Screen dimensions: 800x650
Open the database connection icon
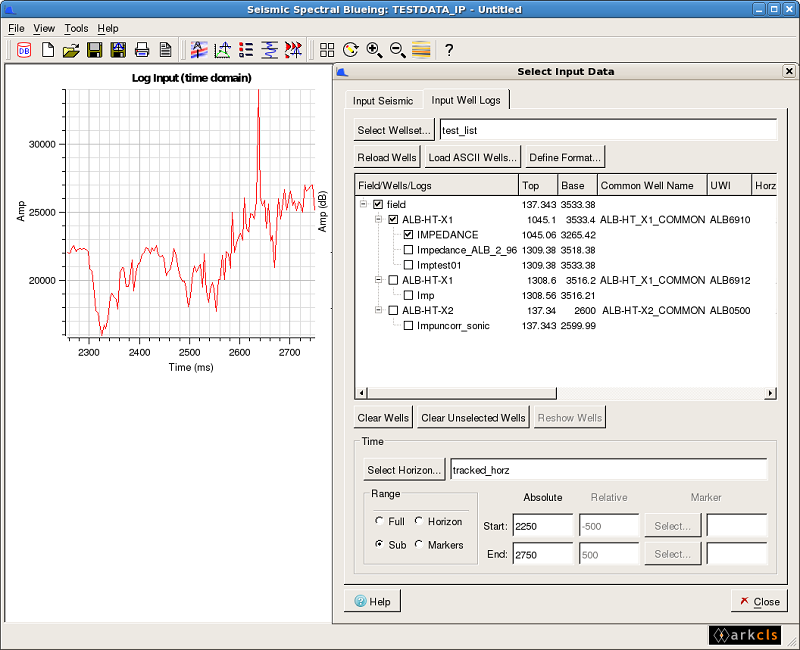(22, 51)
